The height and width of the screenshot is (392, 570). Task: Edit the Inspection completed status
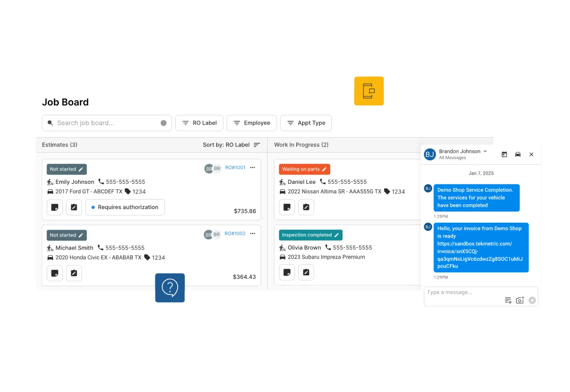(x=311, y=235)
